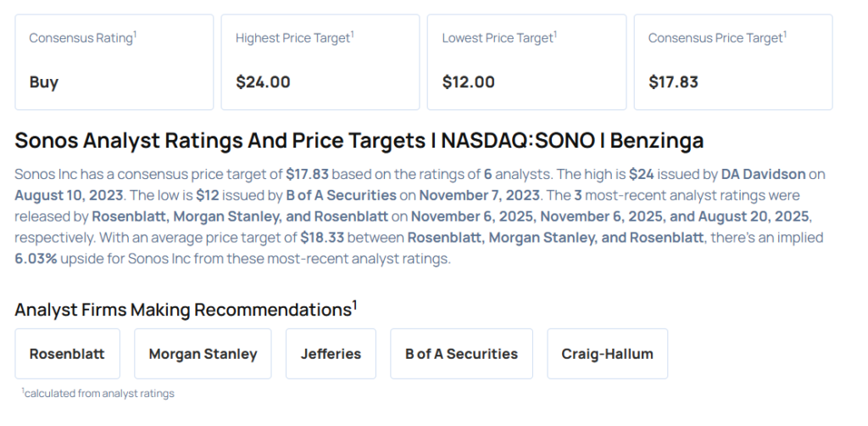The height and width of the screenshot is (426, 868).
Task: Click the DA Davidson bold text
Action: [761, 174]
